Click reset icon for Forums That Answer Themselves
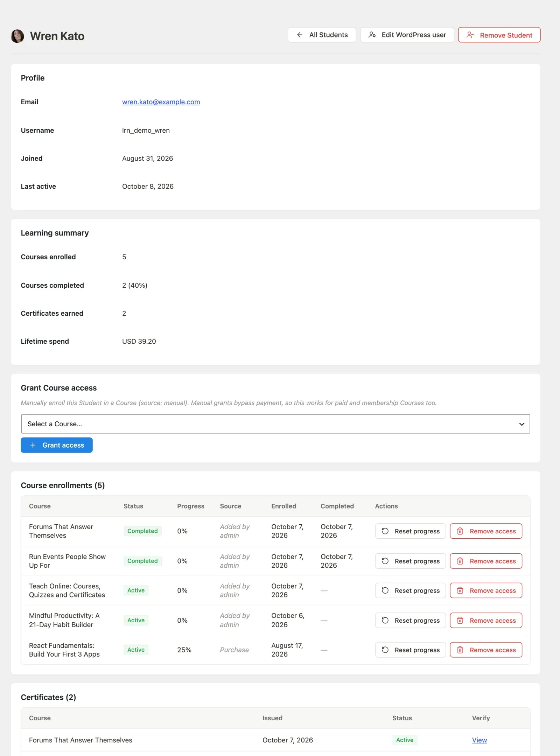This screenshot has height=756, width=560. (x=385, y=531)
